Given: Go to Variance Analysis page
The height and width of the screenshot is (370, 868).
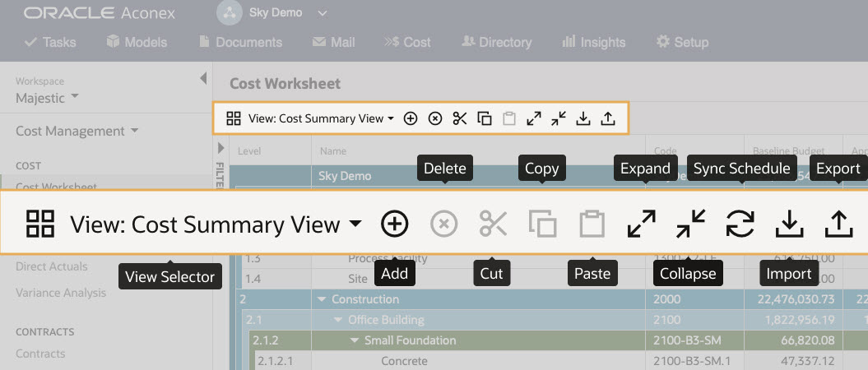Looking at the screenshot, I should pyautogui.click(x=61, y=293).
